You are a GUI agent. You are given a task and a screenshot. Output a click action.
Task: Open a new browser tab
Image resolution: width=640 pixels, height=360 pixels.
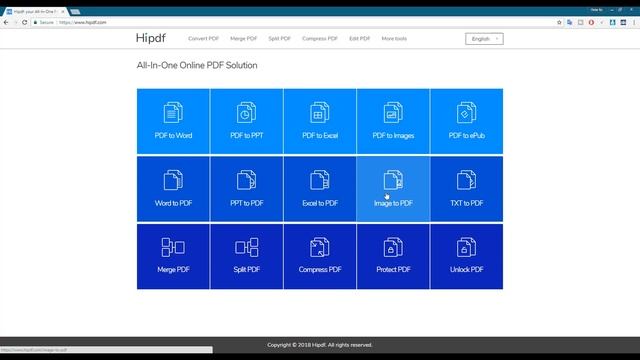(x=75, y=12)
